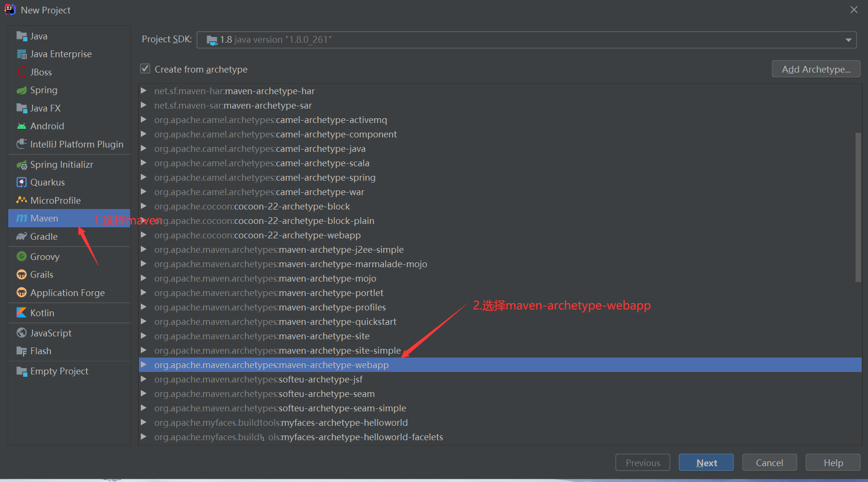
Task: Choose the JBoss icon in sidebar
Action: pos(22,72)
